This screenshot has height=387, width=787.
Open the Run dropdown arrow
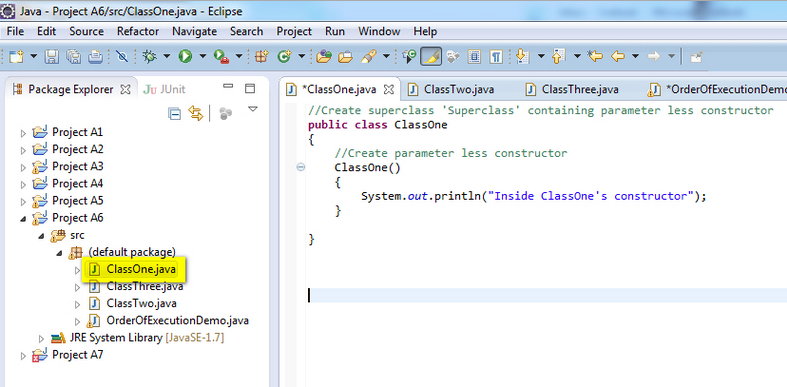tap(203, 56)
